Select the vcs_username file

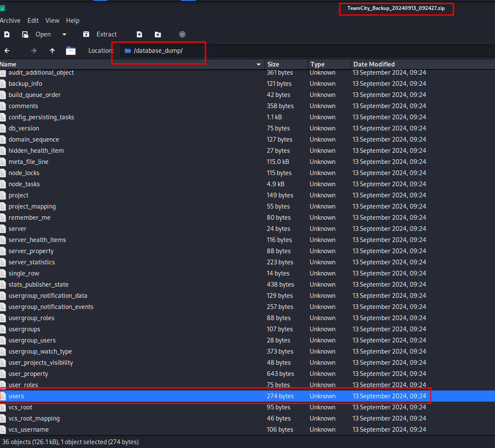tap(247, 430)
